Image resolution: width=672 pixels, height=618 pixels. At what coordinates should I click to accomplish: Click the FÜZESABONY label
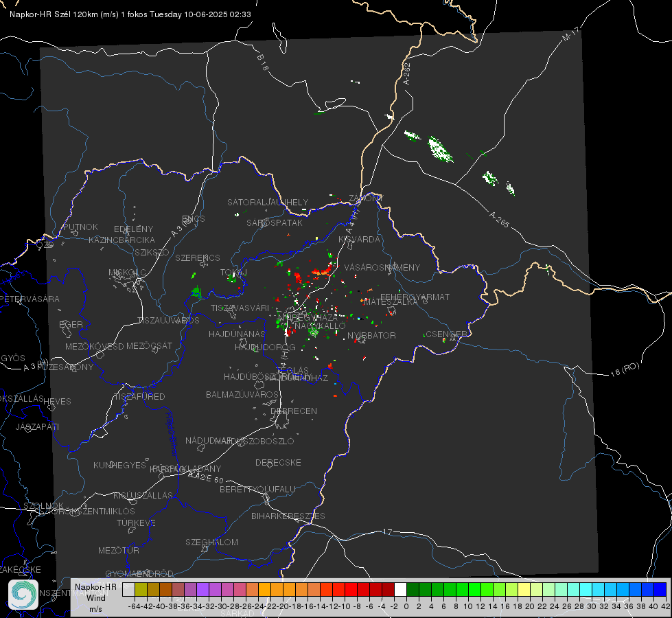pos(65,367)
